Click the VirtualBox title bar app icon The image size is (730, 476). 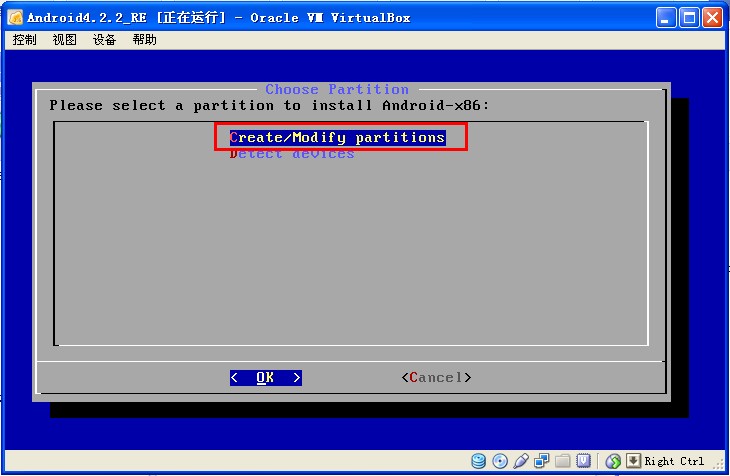(15, 18)
